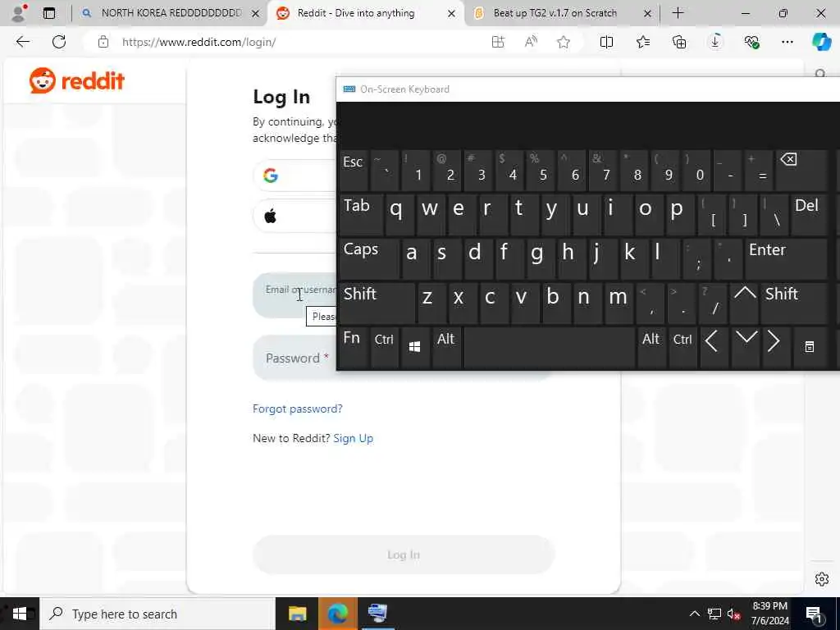The width and height of the screenshot is (840, 630).
Task: Click the muted volume tray icon
Action: tap(734, 614)
